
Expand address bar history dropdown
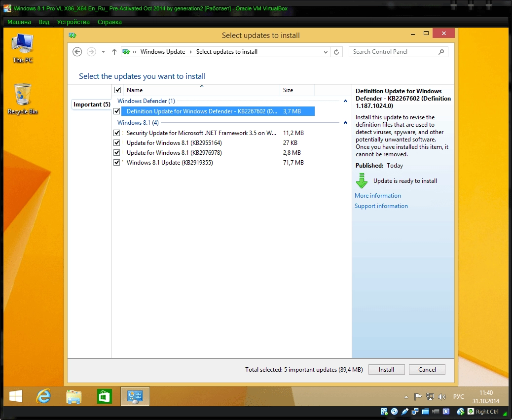[326, 52]
